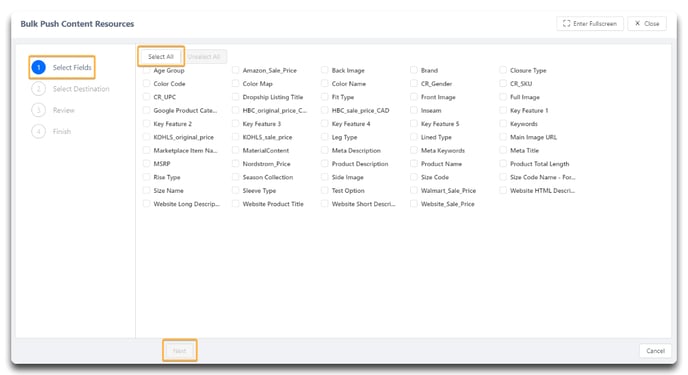Go to the Select Destination step
Image resolution: width=688 pixels, height=375 pixels.
(x=70, y=89)
